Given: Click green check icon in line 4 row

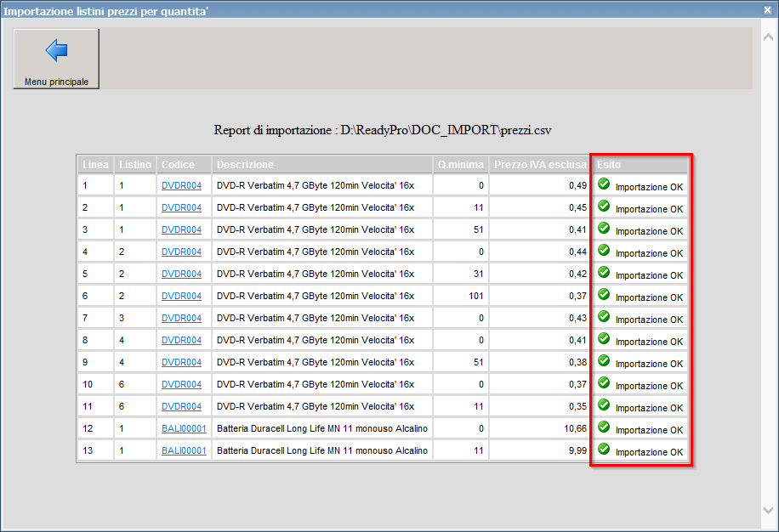Looking at the screenshot, I should coord(604,250).
